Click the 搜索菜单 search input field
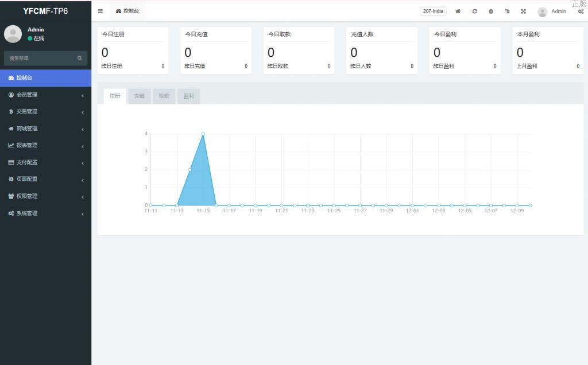The image size is (588, 365). click(39, 58)
